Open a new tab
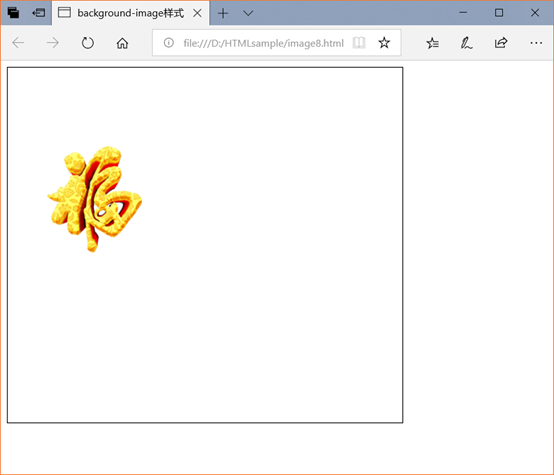The height and width of the screenshot is (475, 554). point(223,13)
